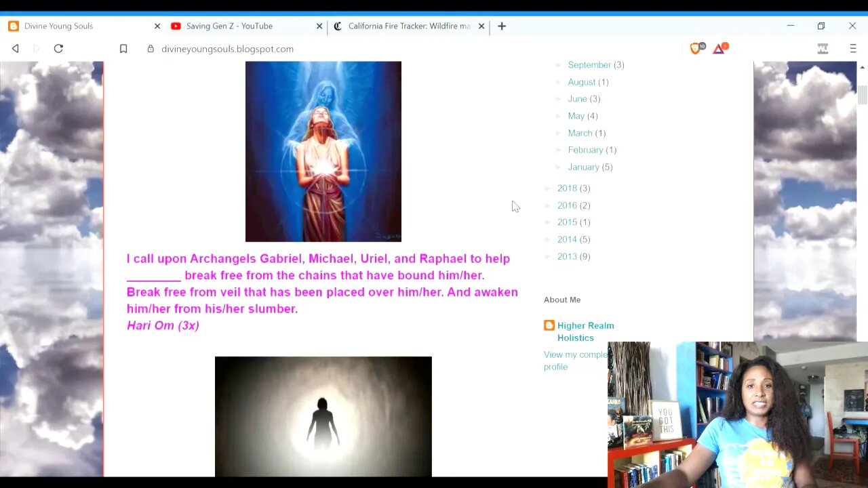Open the 2016 archive link
The width and height of the screenshot is (868, 488).
567,205
